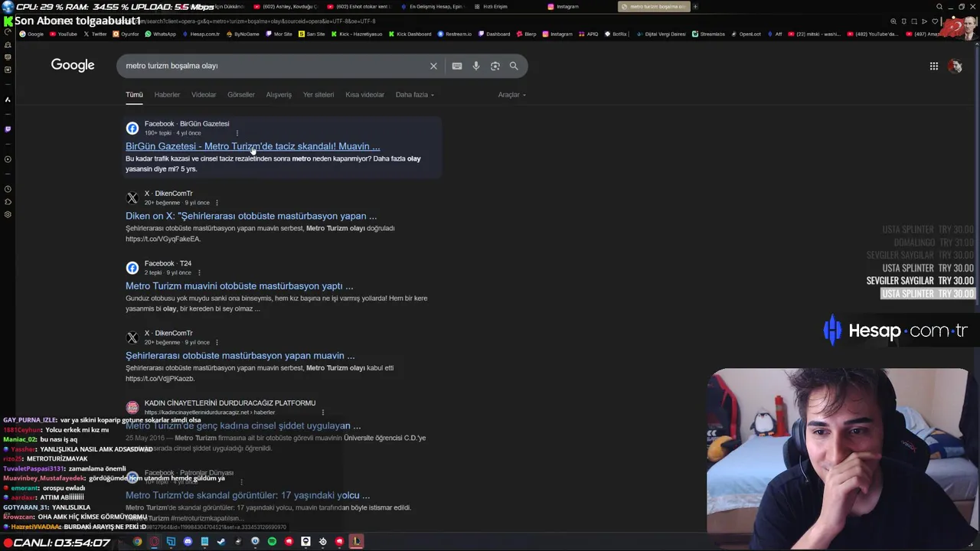Open Aria AI in the Opera sidebar
This screenshot has height=551, width=980.
8,99
